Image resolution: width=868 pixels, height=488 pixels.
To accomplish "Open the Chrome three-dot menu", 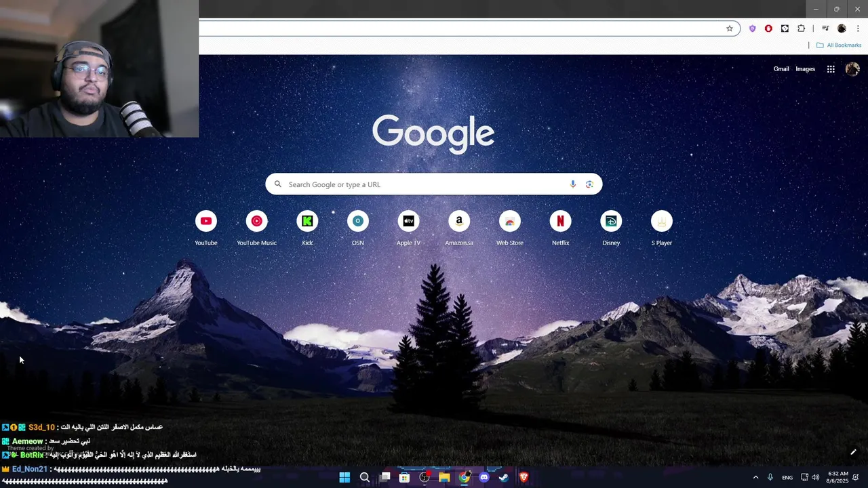I will pyautogui.click(x=856, y=28).
